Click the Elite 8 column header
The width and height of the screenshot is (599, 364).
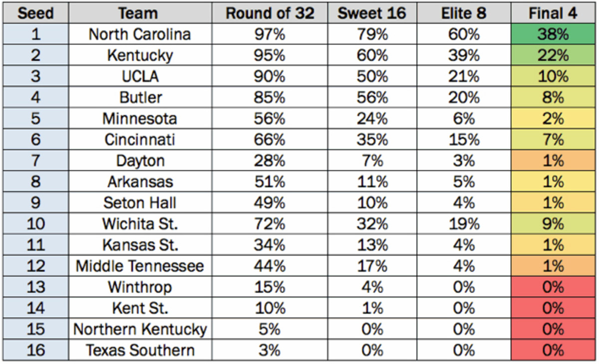tap(464, 13)
